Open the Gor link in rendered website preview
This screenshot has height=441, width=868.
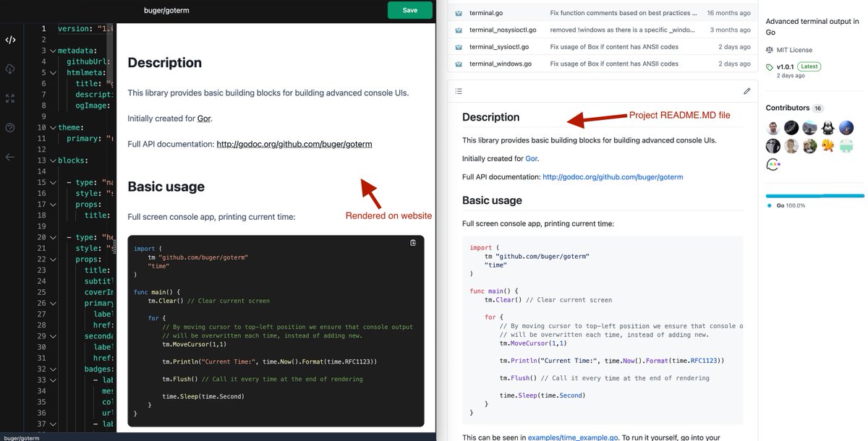point(204,118)
